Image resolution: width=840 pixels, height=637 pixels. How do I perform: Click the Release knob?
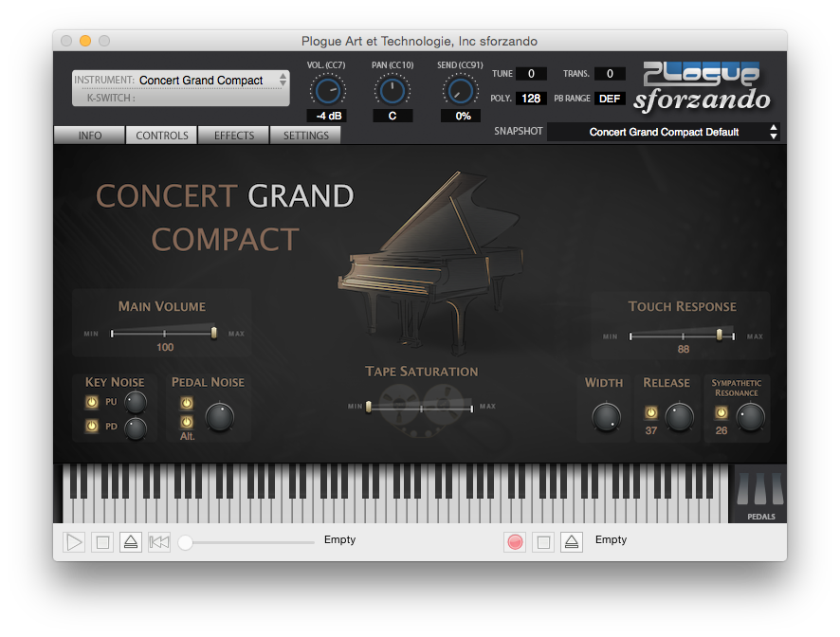pyautogui.click(x=679, y=417)
